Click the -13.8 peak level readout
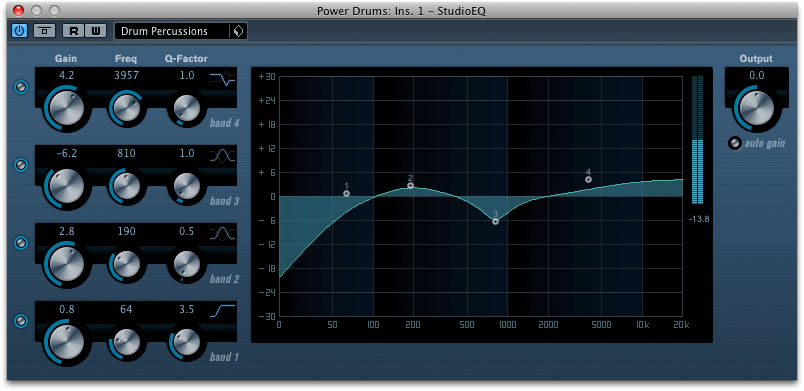The height and width of the screenshot is (391, 804). tap(698, 219)
